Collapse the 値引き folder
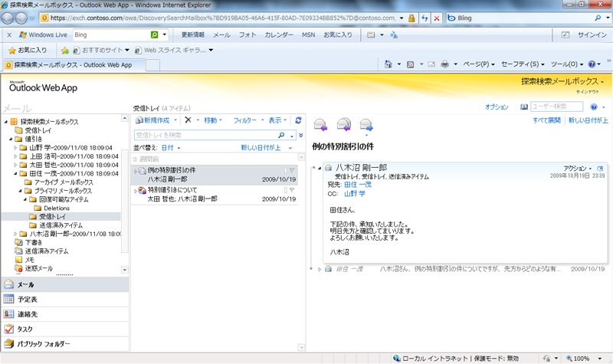613x364 pixels. click(x=11, y=139)
